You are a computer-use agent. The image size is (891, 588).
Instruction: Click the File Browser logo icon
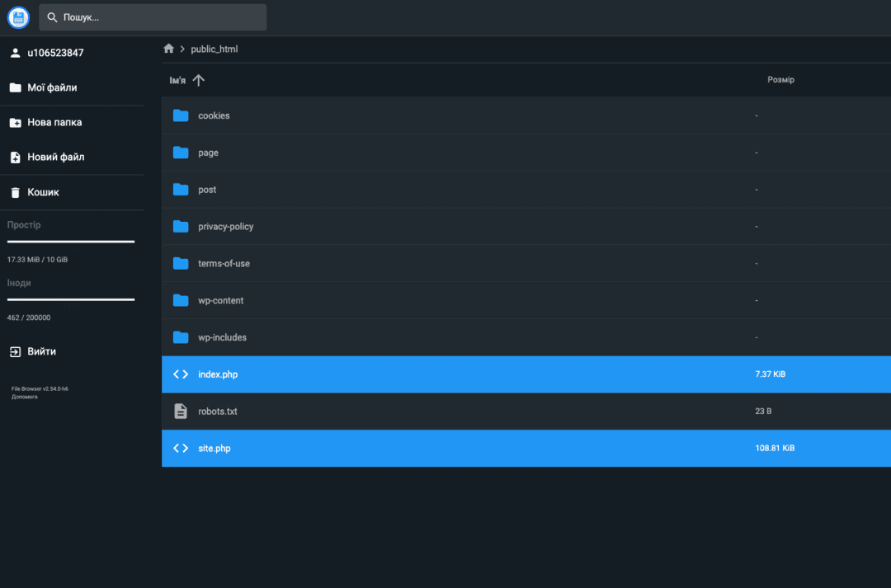click(x=18, y=17)
